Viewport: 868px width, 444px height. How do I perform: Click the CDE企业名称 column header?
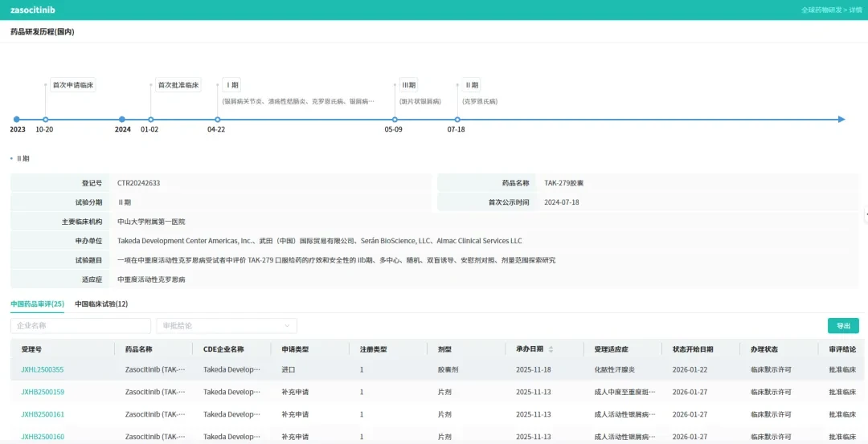(223, 349)
